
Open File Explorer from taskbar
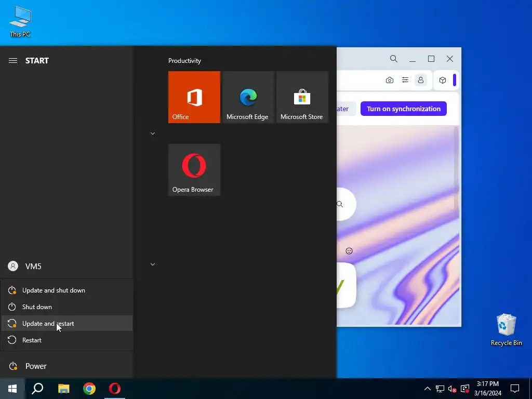tap(63, 389)
